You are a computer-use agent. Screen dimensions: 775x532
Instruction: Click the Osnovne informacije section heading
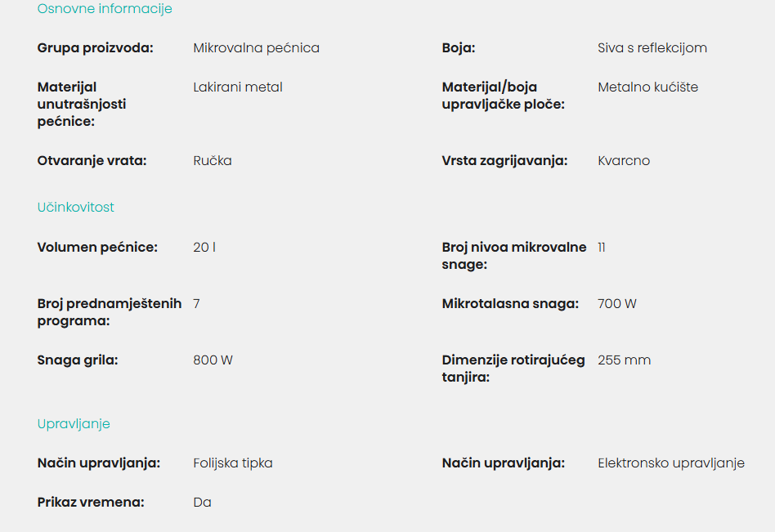click(105, 9)
